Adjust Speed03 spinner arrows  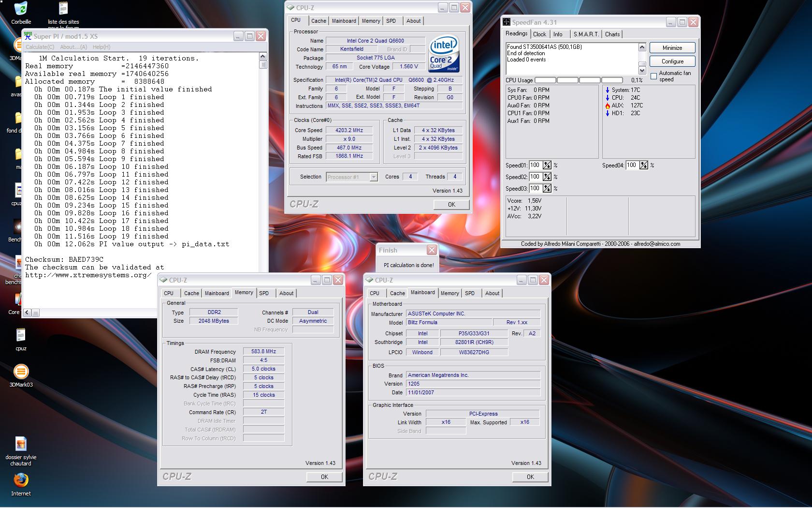[547, 189]
